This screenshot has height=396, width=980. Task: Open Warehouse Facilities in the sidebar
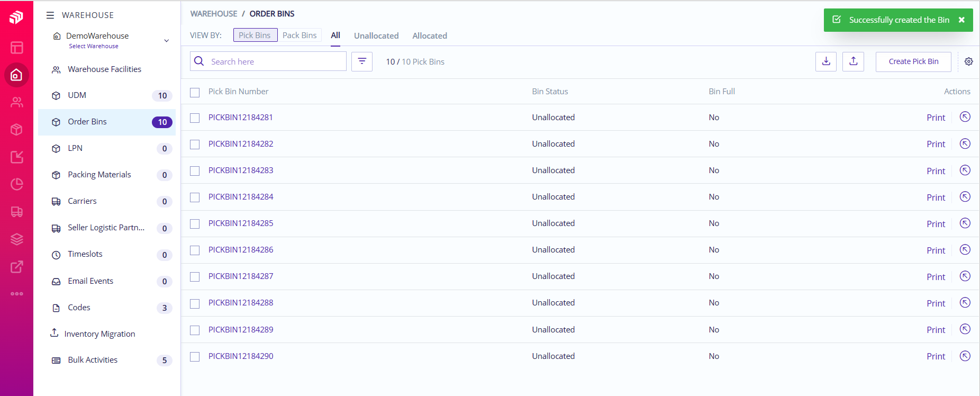click(104, 69)
